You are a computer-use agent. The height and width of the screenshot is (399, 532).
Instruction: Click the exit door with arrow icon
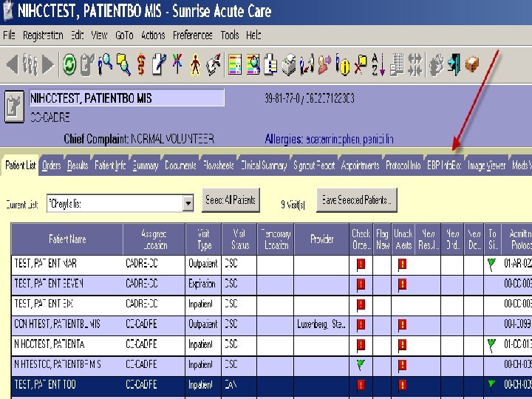454,64
